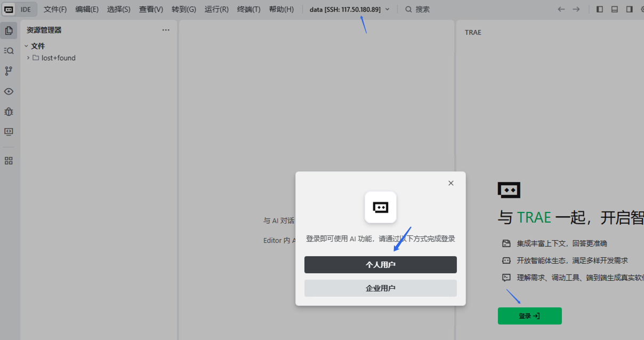
Task: Open the 编辑(E) menu
Action: [87, 9]
